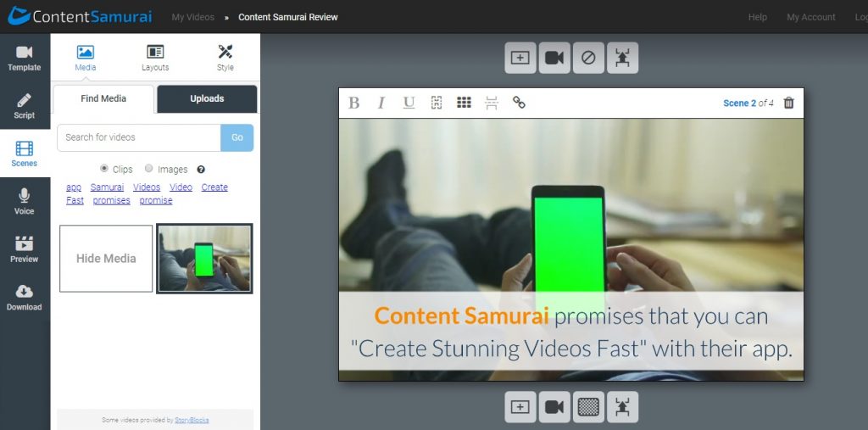Delete scene with the trash icon
The image size is (868, 430).
coord(789,103)
